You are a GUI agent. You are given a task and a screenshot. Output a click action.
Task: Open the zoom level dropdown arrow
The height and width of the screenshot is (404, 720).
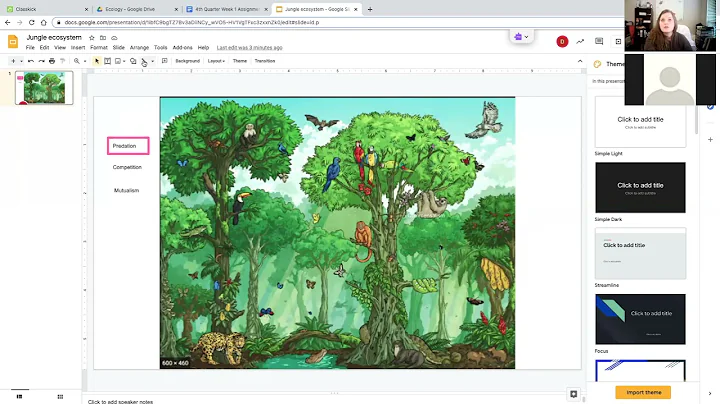85,61
